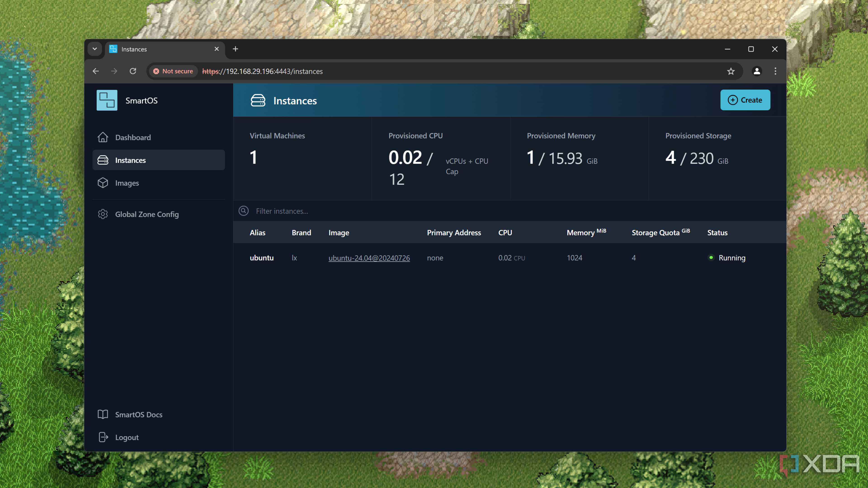Bookmark this page with the star icon
This screenshot has width=868, height=488.
coord(731,71)
